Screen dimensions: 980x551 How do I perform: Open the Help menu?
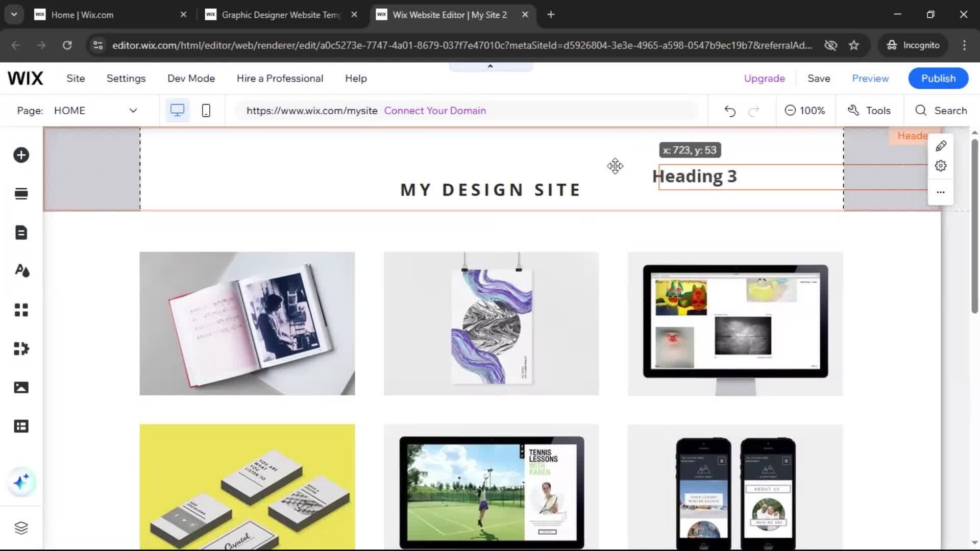click(356, 79)
